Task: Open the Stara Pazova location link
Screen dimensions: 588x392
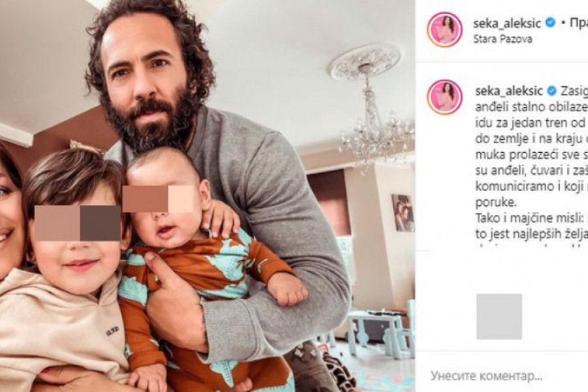Action: point(502,39)
